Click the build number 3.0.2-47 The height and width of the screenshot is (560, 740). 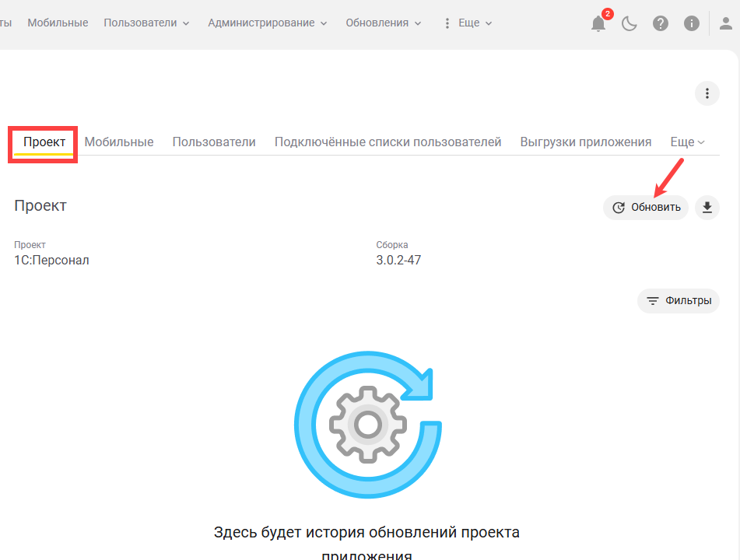(x=398, y=260)
